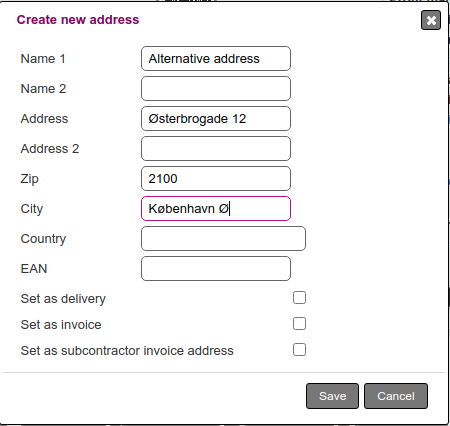450x426 pixels.
Task: Select the empty Name 2 field
Action: (x=216, y=89)
